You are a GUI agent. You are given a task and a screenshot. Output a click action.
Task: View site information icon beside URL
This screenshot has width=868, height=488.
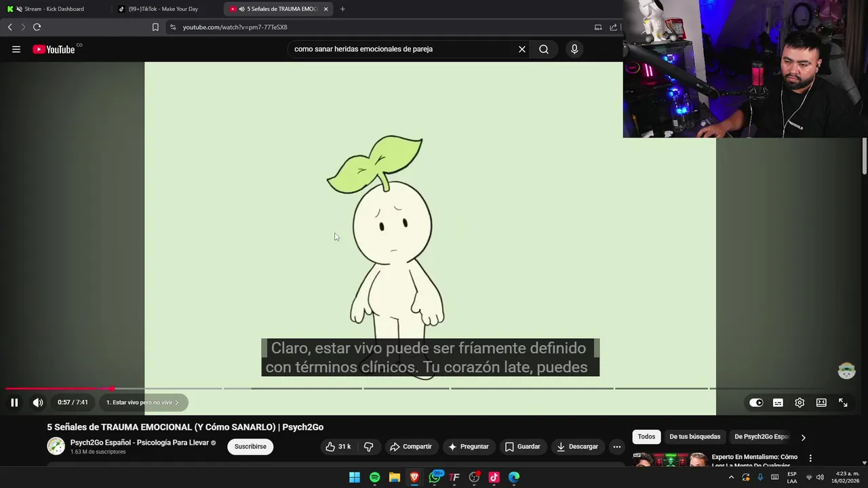[x=173, y=27]
